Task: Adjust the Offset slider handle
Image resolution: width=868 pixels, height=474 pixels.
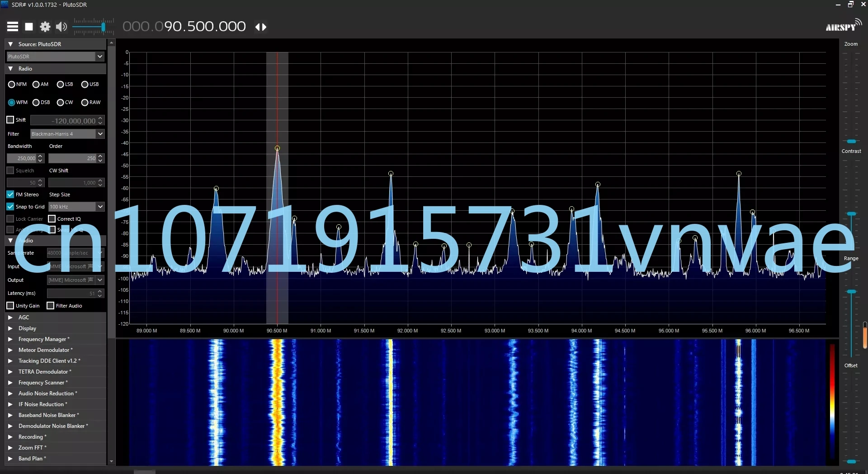Action: (x=851, y=461)
